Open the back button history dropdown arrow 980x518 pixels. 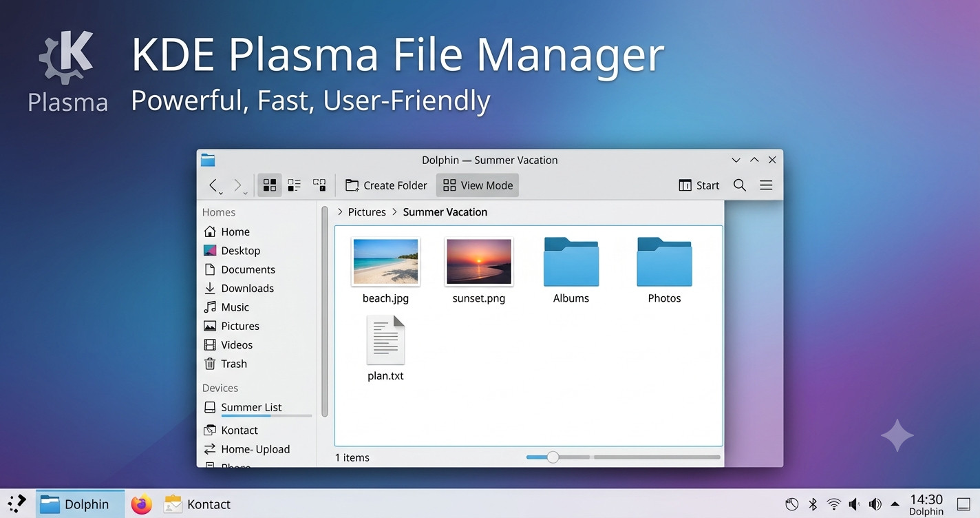point(221,194)
